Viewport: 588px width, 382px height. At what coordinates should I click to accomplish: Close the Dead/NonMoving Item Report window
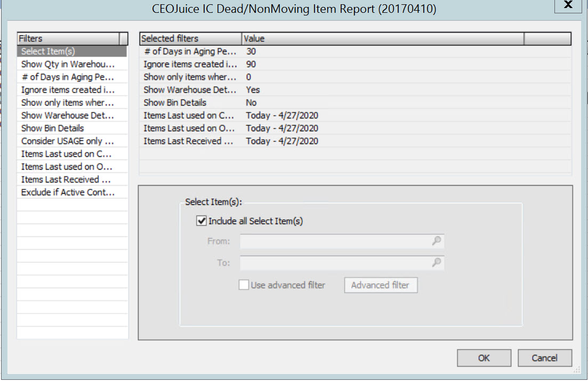point(568,5)
